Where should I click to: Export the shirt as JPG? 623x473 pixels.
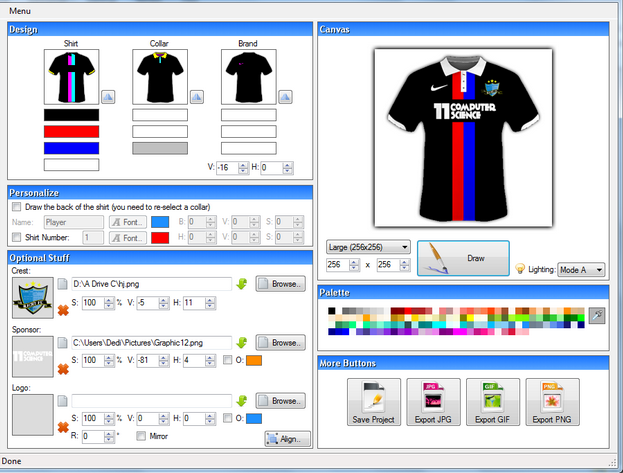[433, 402]
